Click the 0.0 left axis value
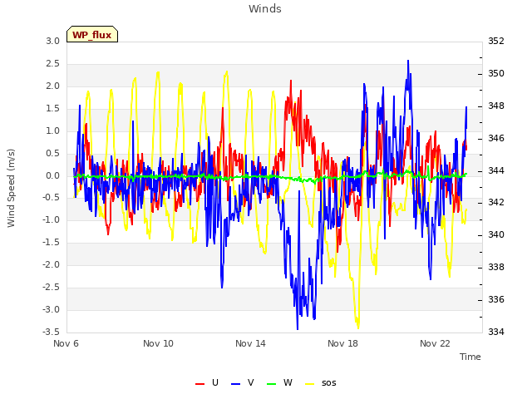The height and width of the screenshot is (399, 532). tap(53, 175)
